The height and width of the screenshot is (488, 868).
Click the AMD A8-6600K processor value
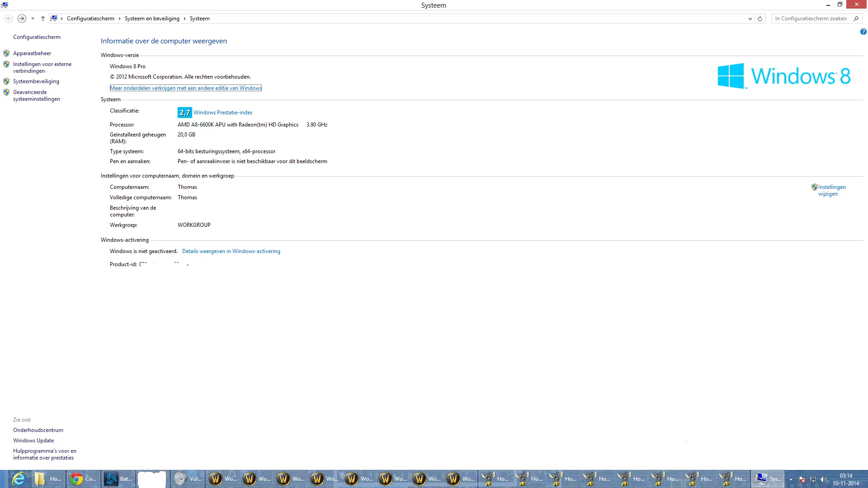click(238, 125)
